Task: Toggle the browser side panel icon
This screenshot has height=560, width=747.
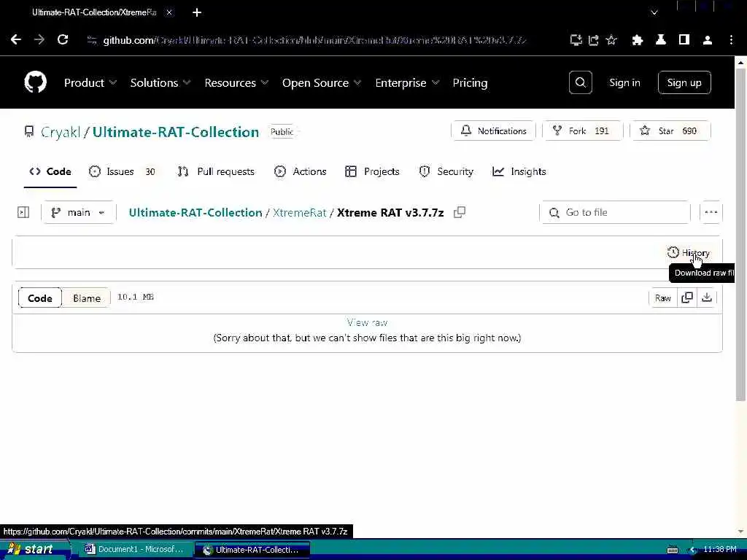Action: pos(684,40)
